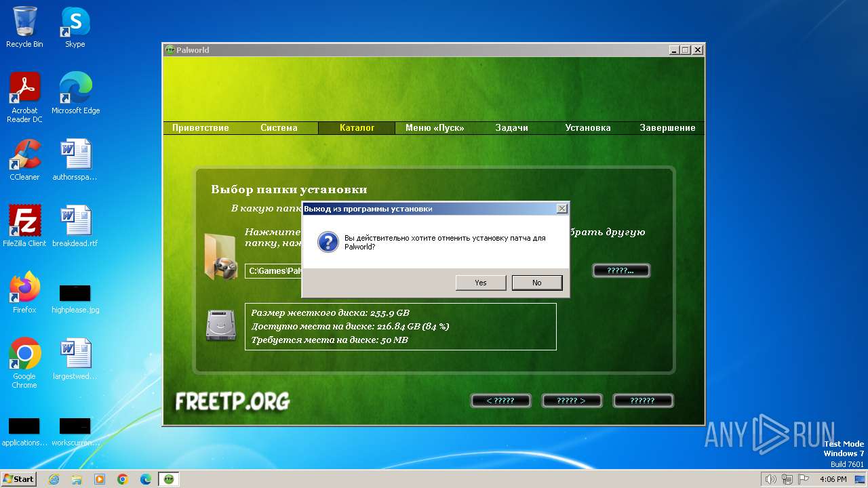Select the applications... desktop file
The width and height of the screenshot is (868, 488).
24,431
